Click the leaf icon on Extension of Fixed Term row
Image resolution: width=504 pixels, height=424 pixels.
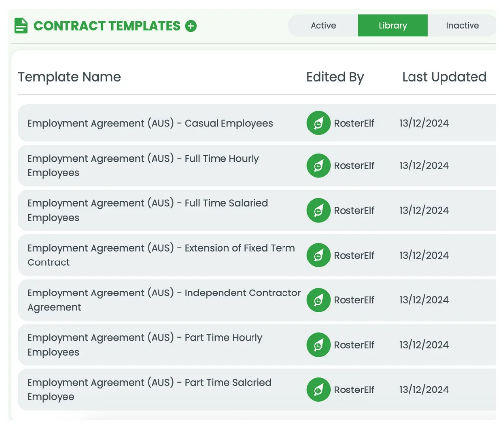[318, 255]
